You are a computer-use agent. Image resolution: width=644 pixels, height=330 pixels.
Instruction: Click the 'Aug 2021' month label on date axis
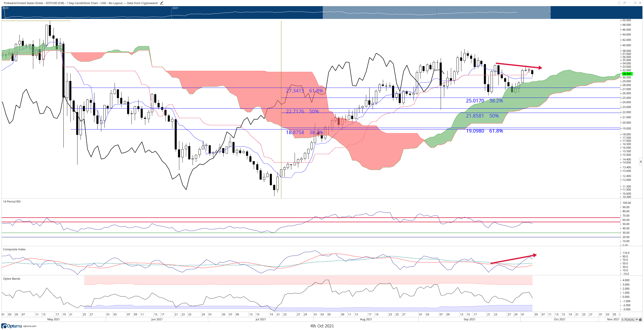tap(366, 319)
